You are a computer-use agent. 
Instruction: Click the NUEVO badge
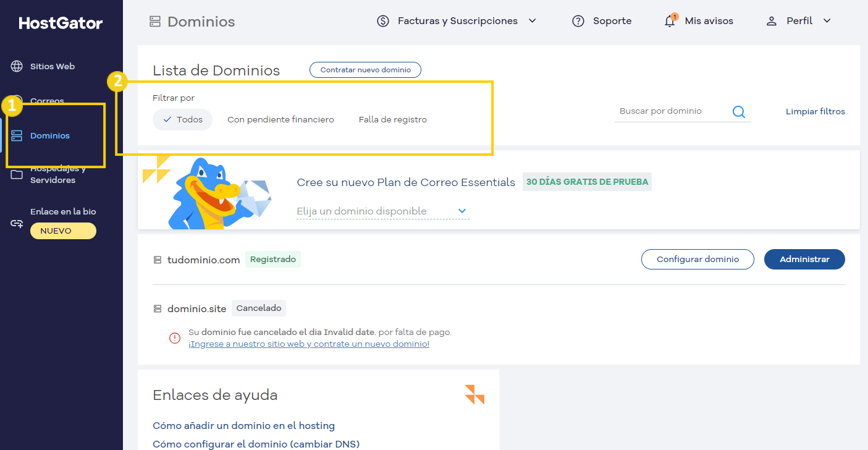point(63,231)
